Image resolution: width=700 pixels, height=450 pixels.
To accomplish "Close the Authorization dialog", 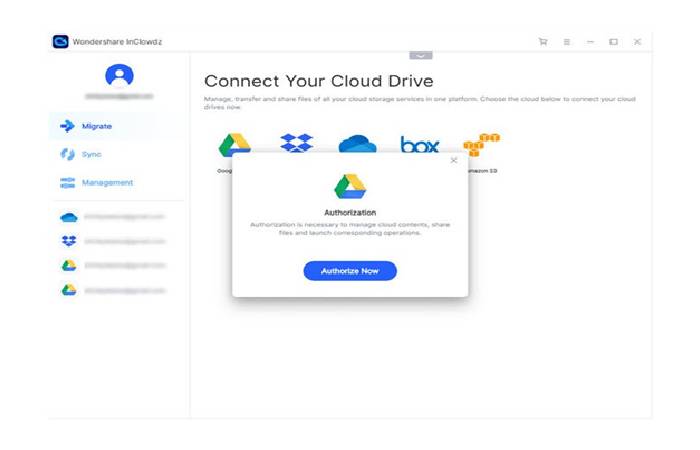I will click(454, 160).
